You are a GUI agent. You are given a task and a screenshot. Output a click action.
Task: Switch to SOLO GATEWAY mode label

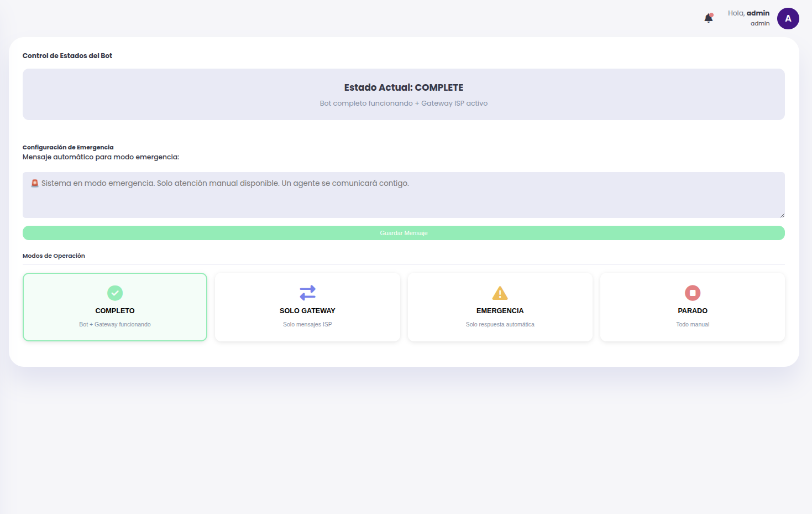pos(307,311)
